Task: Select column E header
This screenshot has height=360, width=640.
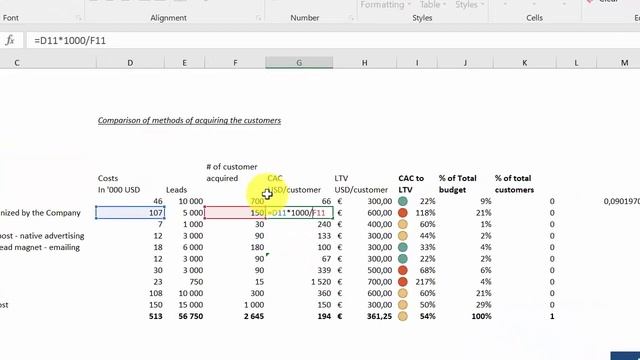Action: (184, 62)
